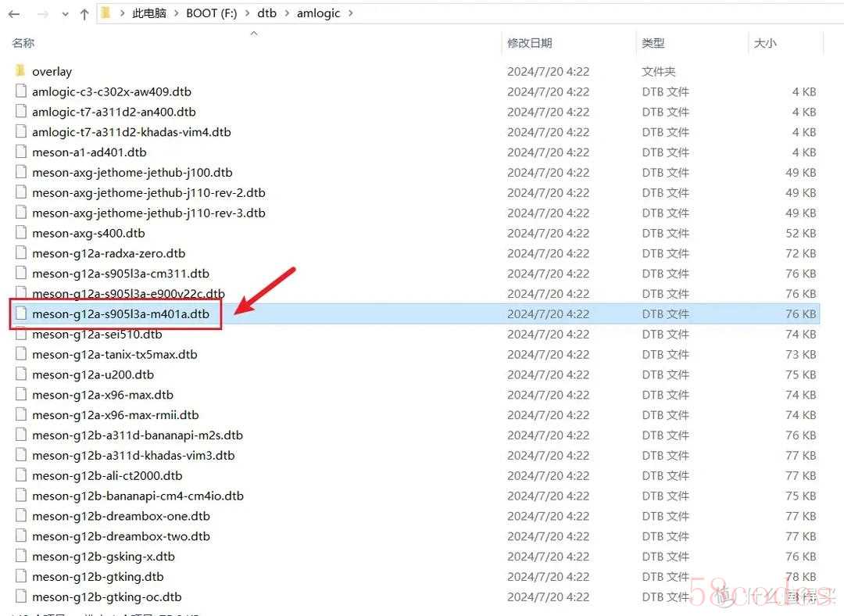Click file icon of meson-g12a-u200.dtb
The image size is (844, 616).
click(x=20, y=374)
